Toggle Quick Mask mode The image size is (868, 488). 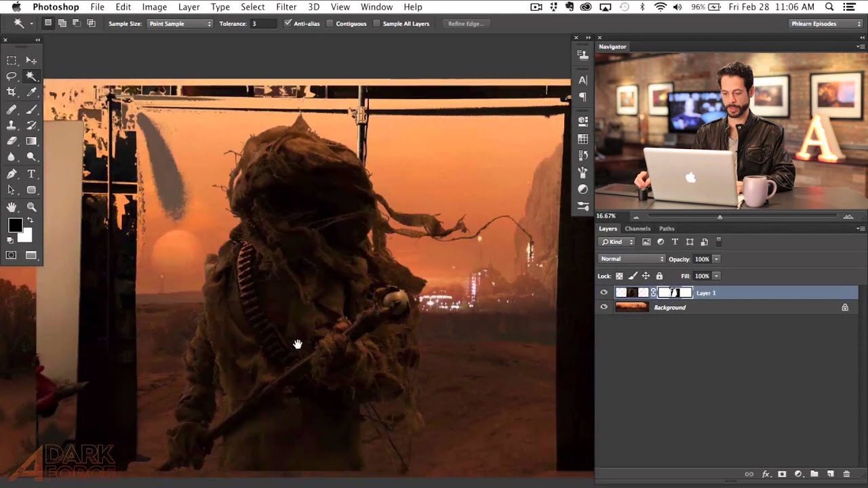click(x=12, y=256)
